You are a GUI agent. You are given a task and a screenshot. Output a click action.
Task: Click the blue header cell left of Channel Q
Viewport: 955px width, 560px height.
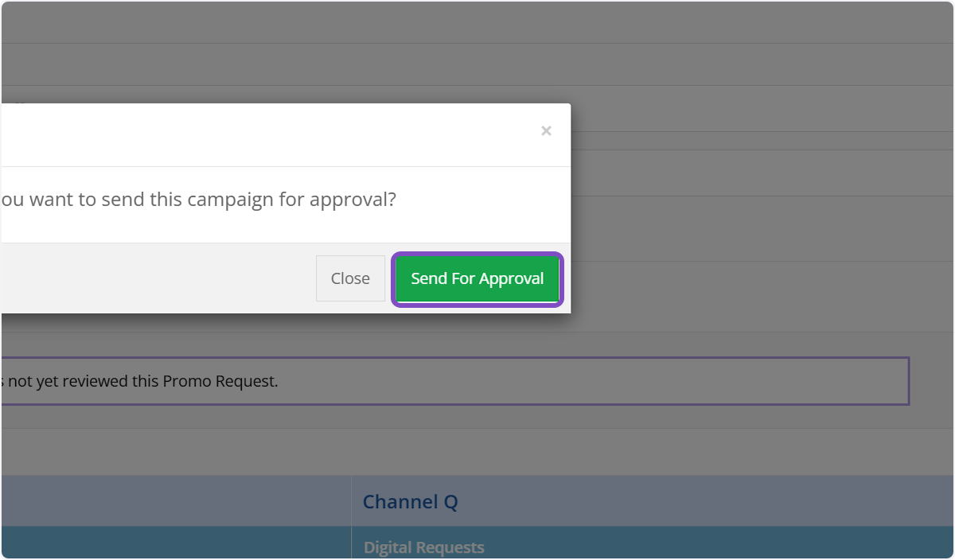pos(175,501)
